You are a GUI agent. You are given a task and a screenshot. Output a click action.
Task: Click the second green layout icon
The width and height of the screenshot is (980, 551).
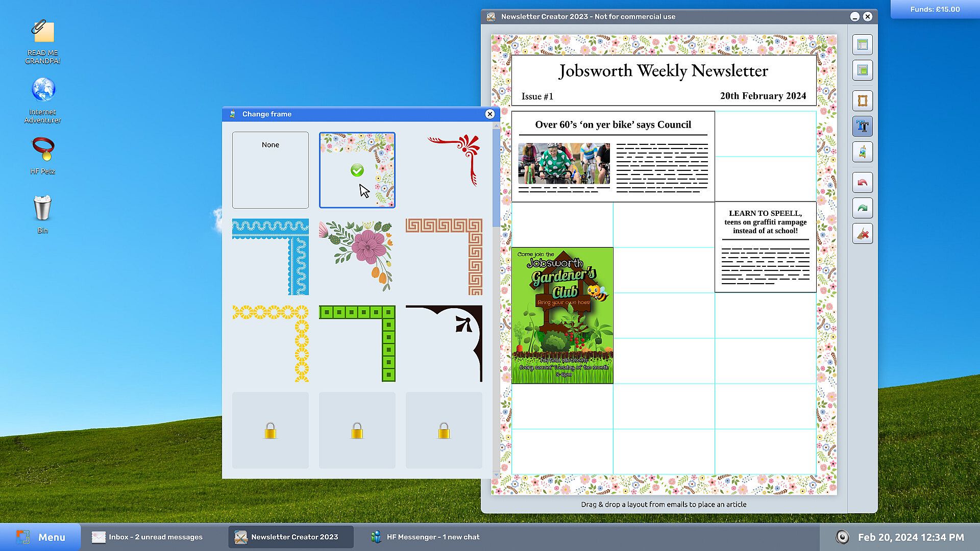(862, 70)
